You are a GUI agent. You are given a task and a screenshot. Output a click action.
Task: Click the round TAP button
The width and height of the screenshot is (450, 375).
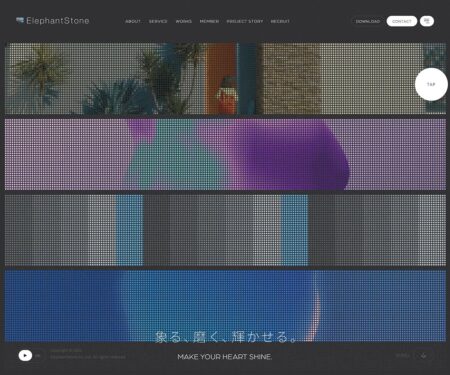431,84
